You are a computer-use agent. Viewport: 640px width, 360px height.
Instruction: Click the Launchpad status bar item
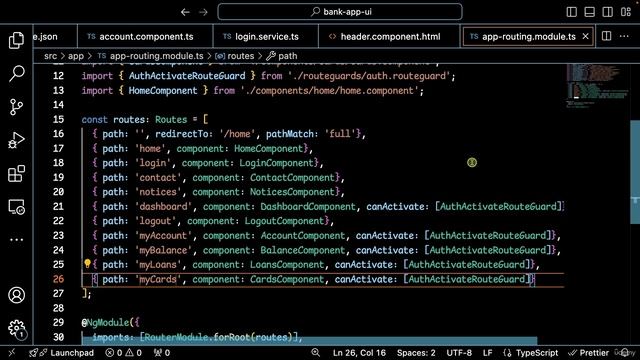point(62,353)
